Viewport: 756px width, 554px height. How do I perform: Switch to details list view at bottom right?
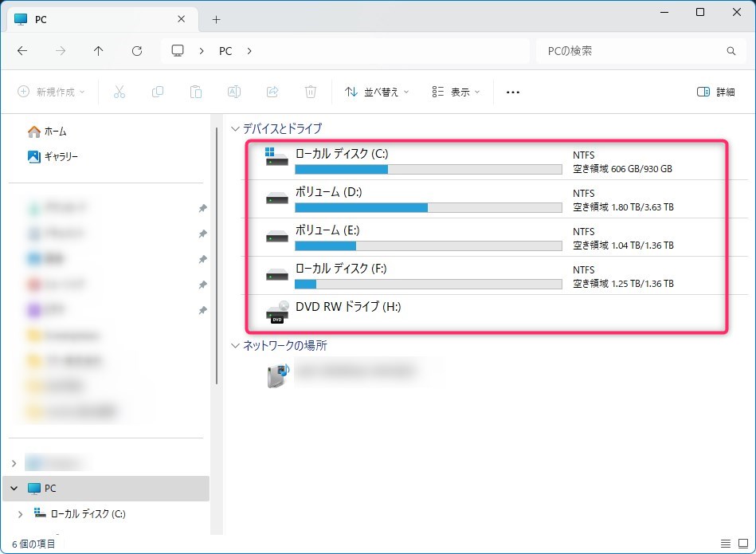click(725, 544)
